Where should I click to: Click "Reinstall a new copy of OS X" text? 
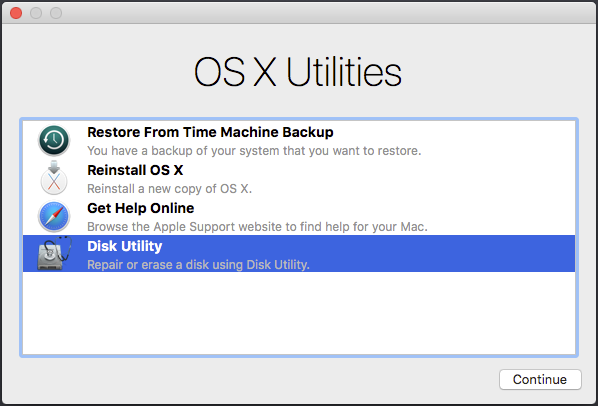[169, 189]
